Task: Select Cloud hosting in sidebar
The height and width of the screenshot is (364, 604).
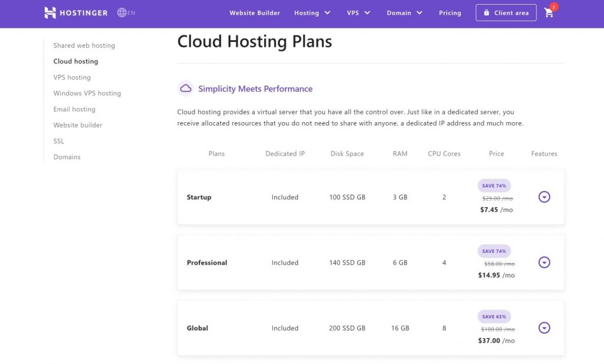Action: (x=75, y=61)
